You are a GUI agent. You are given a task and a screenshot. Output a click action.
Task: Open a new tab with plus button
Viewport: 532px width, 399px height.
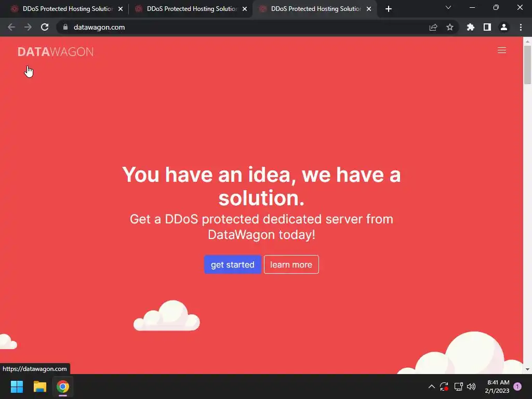pyautogui.click(x=389, y=9)
